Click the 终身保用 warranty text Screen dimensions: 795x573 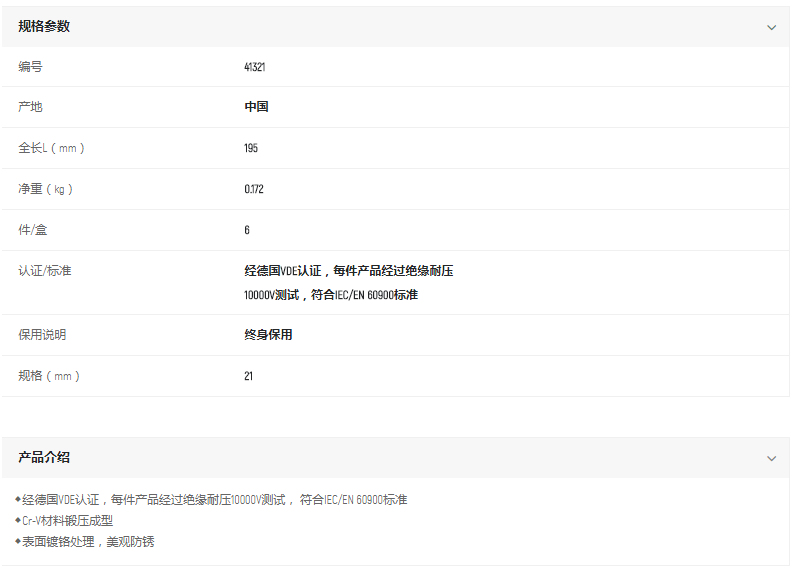pyautogui.click(x=268, y=335)
